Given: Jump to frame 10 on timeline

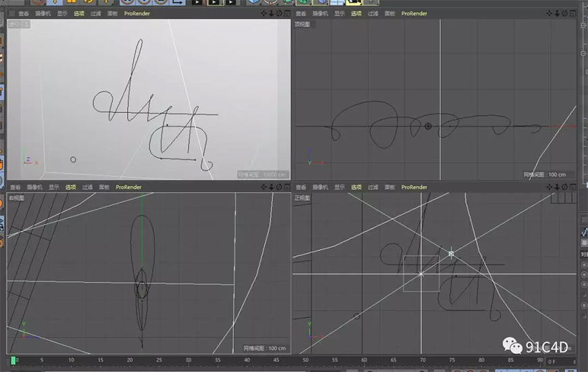Looking at the screenshot, I should click(x=71, y=360).
